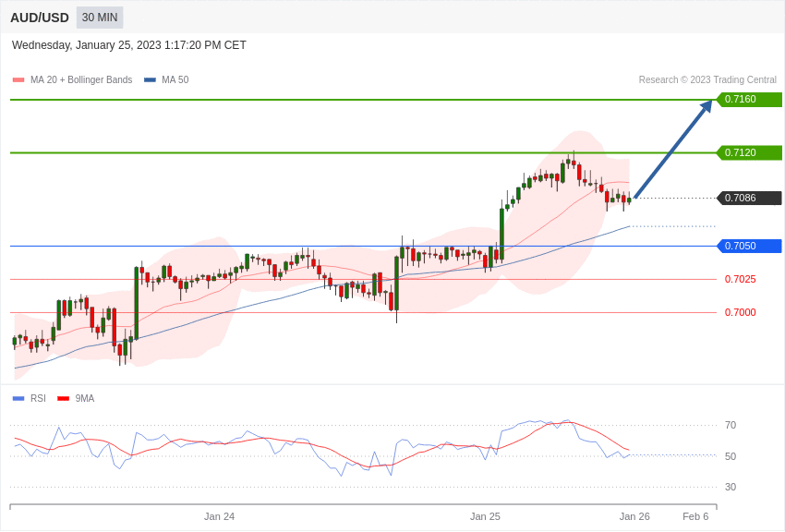Toggle the RSI legend label
Viewport: 785px width, 532px height.
[x=38, y=398]
